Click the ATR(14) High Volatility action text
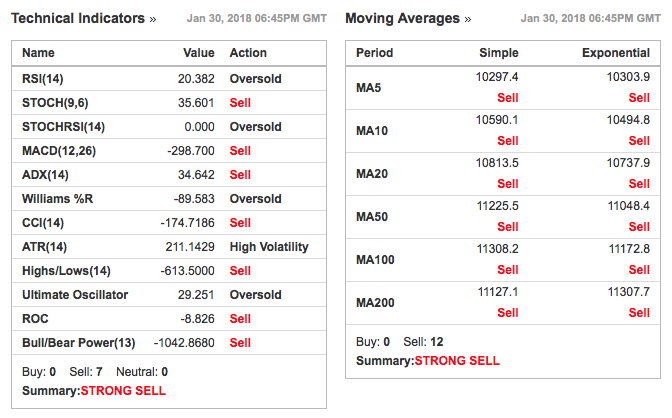 pos(269,247)
